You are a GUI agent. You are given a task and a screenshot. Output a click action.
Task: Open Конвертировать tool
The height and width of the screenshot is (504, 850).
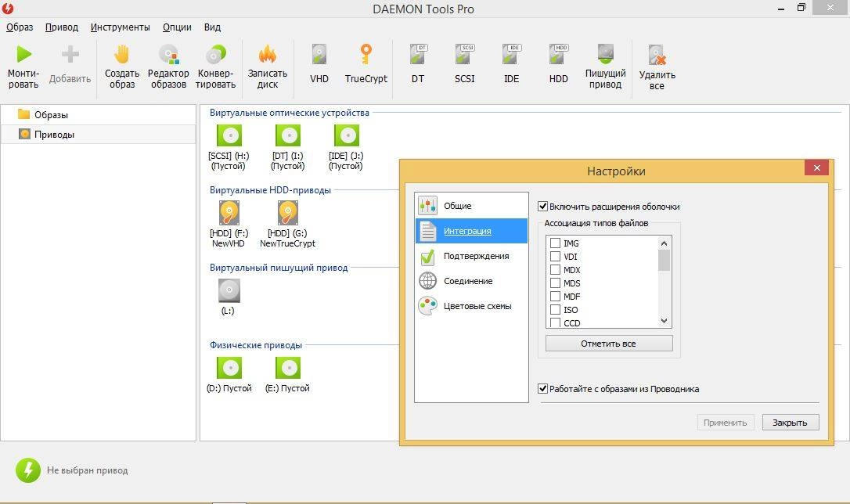[x=216, y=54]
